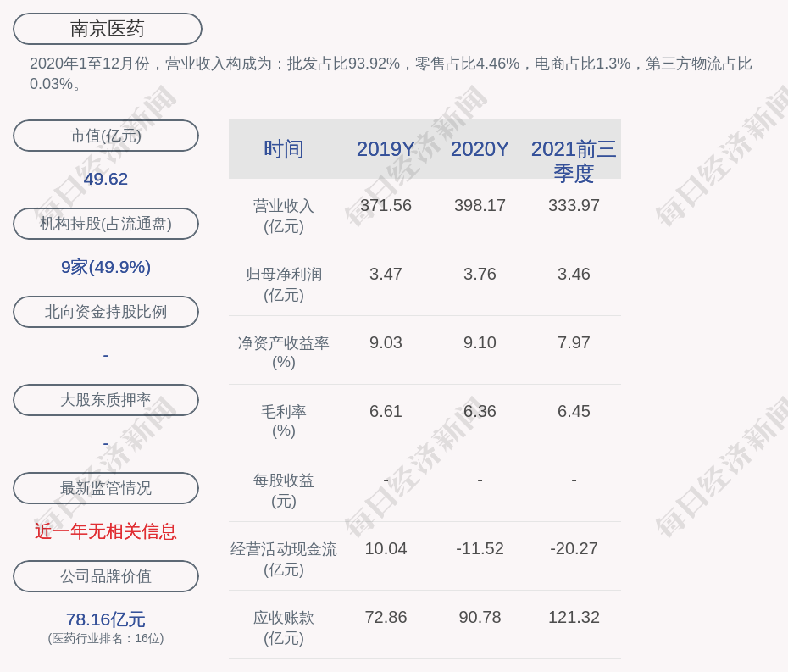
Task: Click the operating cash flow value 10.04
Action: coord(386,548)
